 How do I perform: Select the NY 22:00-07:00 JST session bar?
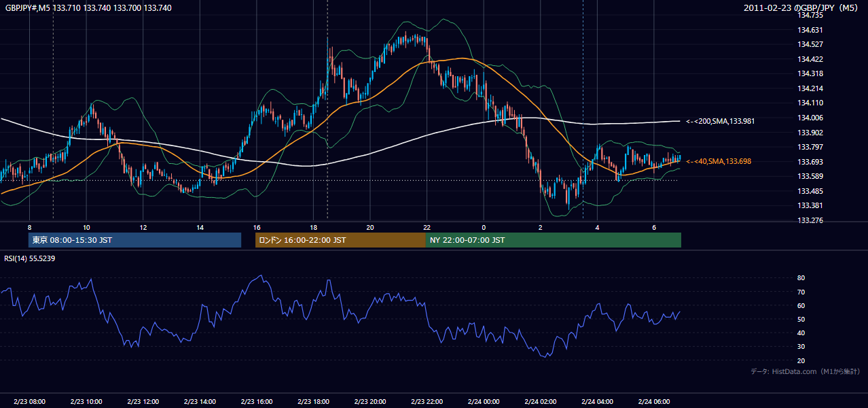(554, 240)
